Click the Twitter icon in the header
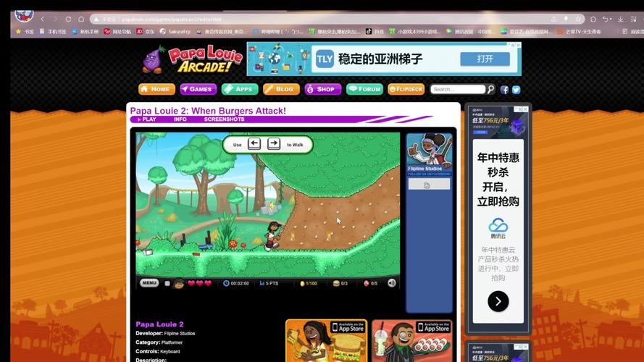 click(516, 90)
